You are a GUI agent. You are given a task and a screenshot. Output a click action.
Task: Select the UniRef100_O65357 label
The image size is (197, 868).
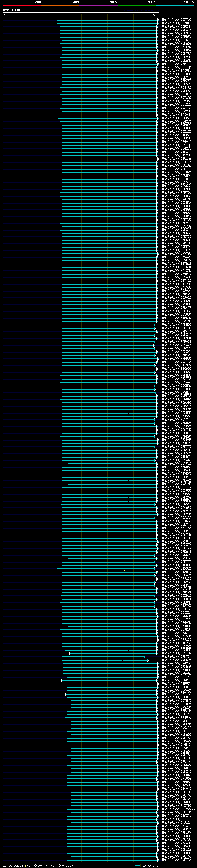pyautogui.click(x=177, y=101)
